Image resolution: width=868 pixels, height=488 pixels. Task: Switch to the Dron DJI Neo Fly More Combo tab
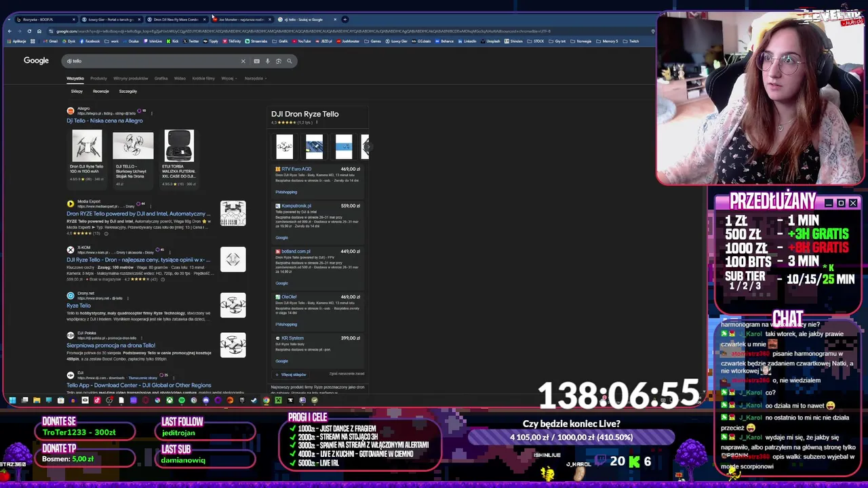point(176,19)
